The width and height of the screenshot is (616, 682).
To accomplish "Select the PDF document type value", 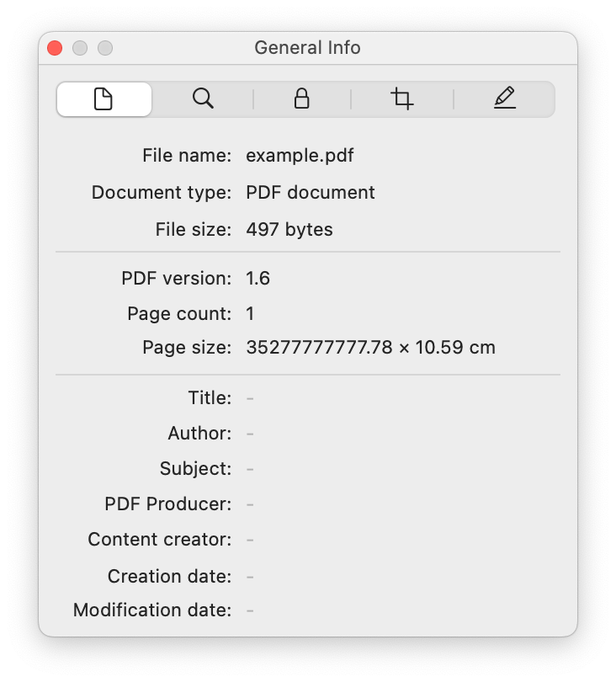I will [x=310, y=193].
